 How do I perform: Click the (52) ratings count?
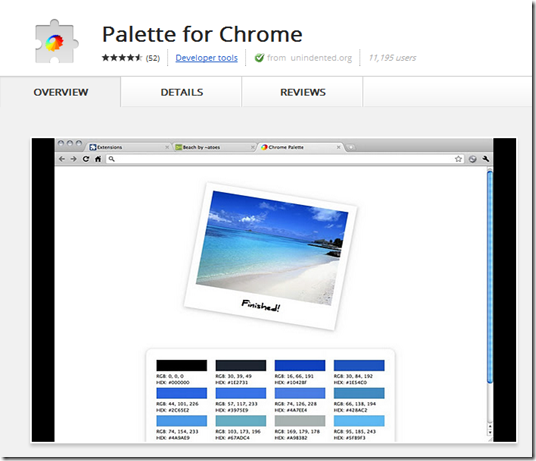[152, 58]
